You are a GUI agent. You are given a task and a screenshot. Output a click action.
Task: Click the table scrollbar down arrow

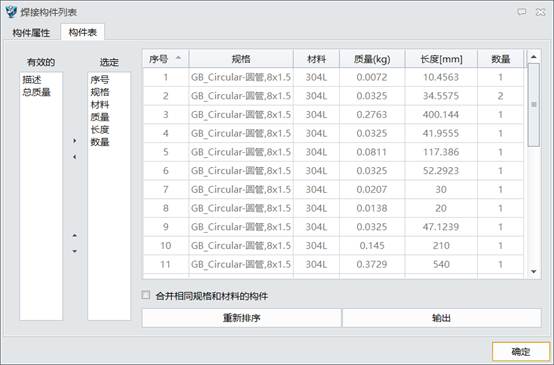tap(534, 271)
